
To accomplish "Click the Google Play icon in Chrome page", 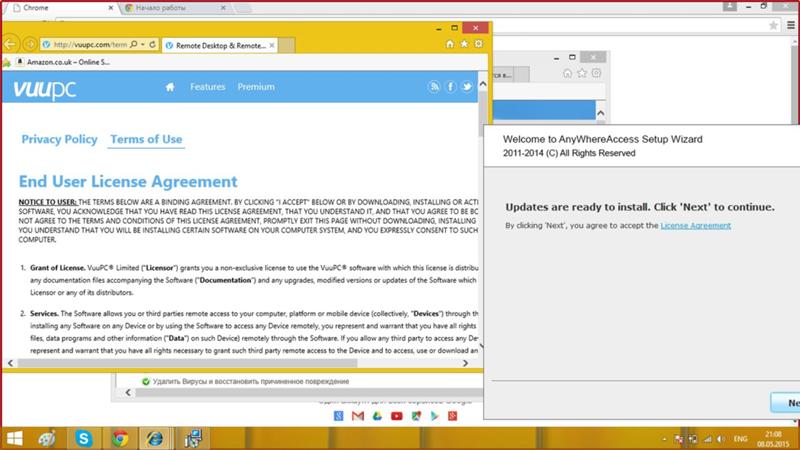I will click(x=434, y=416).
